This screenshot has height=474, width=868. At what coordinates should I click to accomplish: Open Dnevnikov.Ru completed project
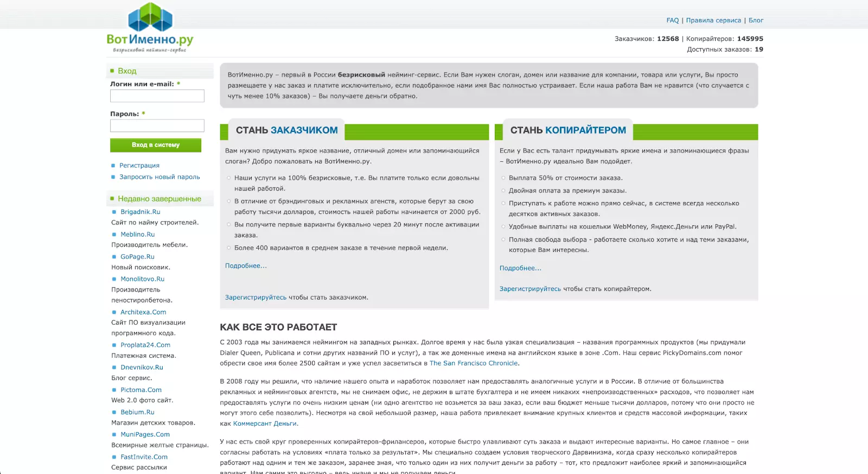142,368
